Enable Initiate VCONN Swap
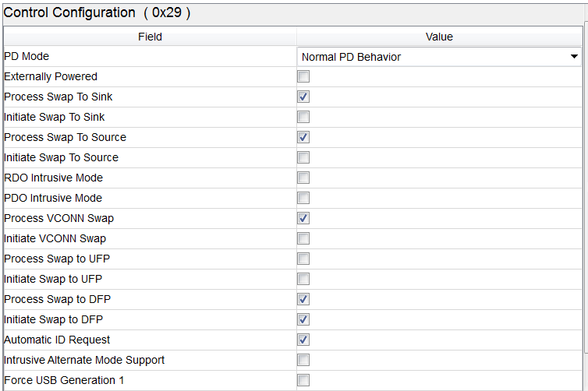Screen dimensions: 588x391 (303, 238)
